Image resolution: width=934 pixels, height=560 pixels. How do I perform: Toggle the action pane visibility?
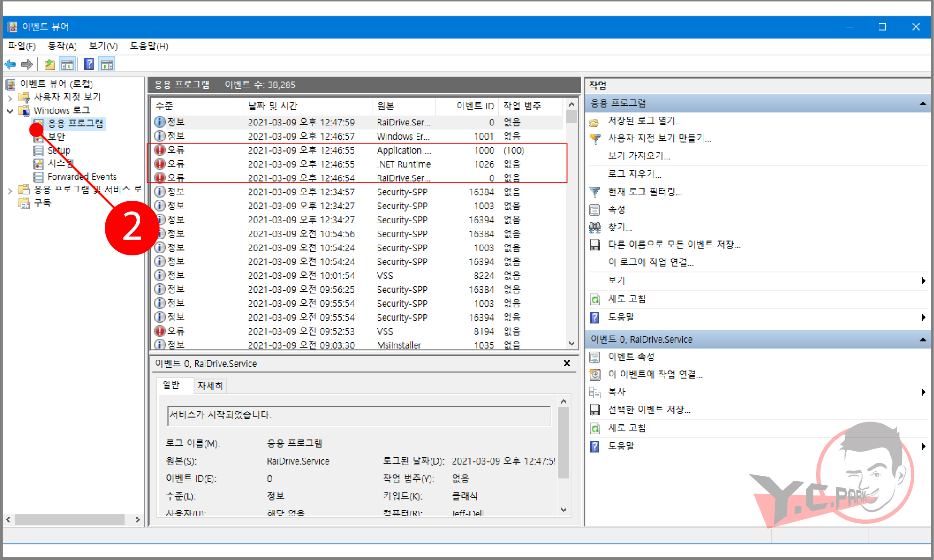[107, 64]
